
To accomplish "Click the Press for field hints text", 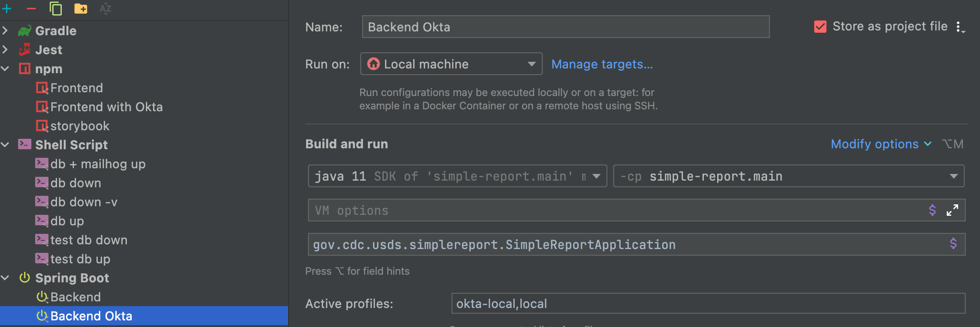I will 357,271.
